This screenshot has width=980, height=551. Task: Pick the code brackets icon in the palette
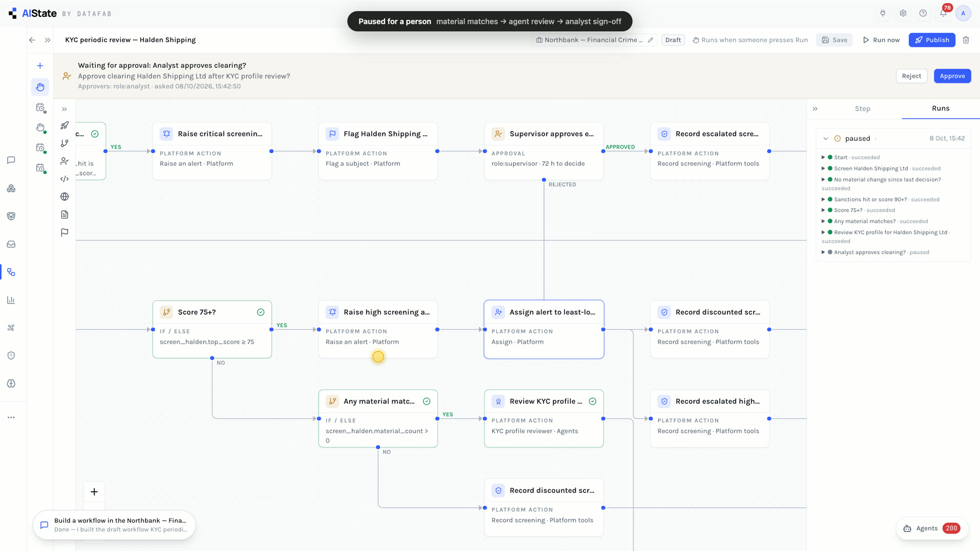(x=64, y=179)
